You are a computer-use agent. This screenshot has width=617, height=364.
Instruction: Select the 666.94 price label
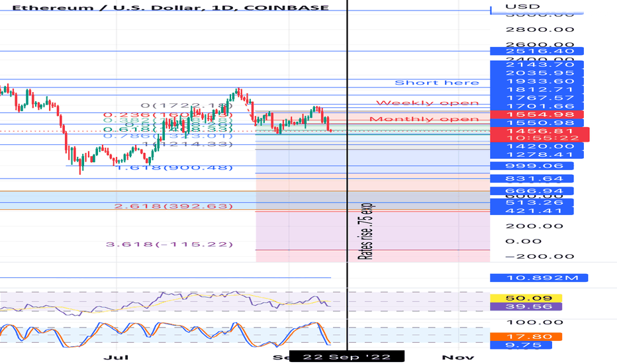(x=532, y=191)
